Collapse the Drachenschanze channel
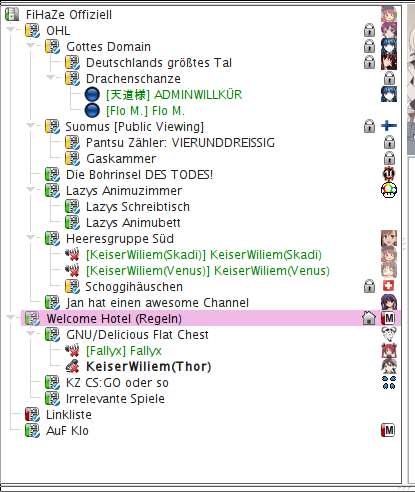The image size is (415, 492). point(51,77)
